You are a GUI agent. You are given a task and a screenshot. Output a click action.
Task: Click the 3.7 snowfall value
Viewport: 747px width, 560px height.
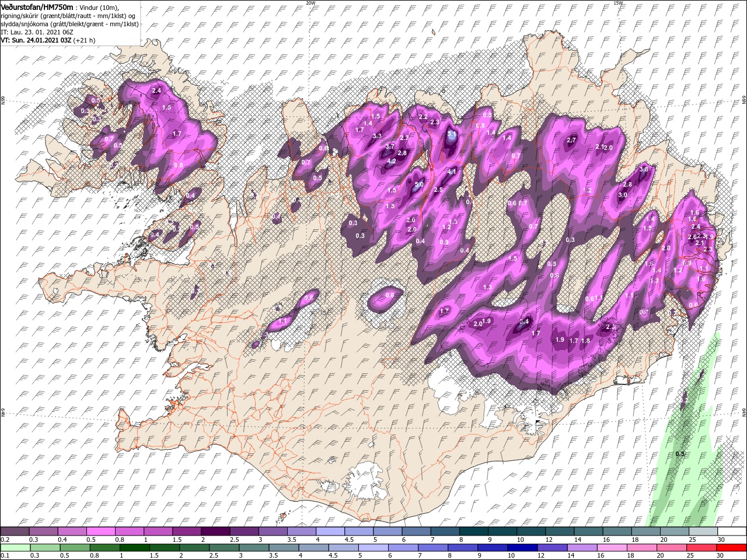(390, 146)
